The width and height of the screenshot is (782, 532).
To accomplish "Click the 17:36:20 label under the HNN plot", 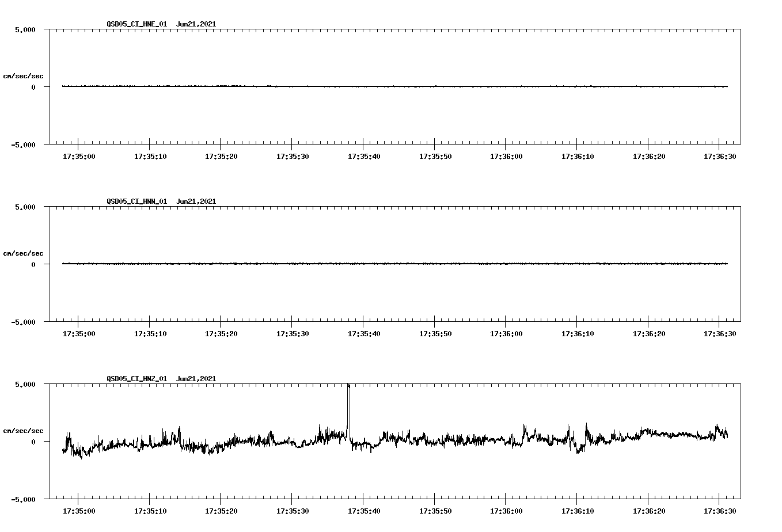I will click(649, 333).
